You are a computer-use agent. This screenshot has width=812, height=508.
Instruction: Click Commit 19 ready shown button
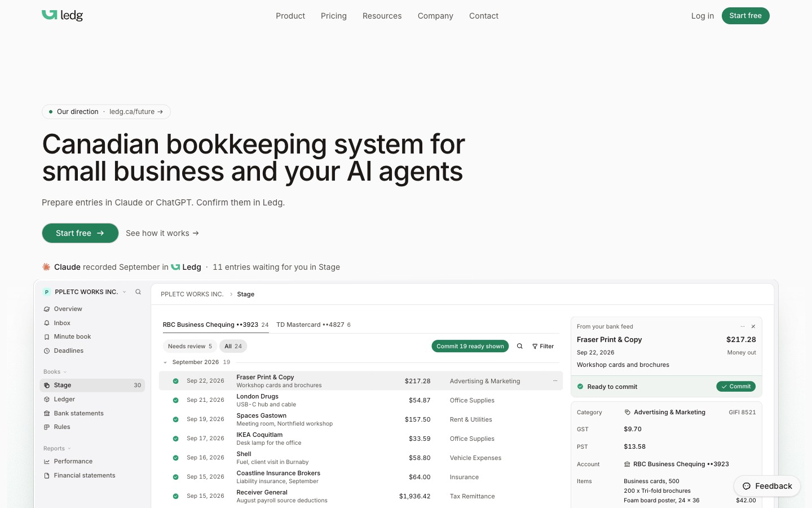click(x=470, y=346)
